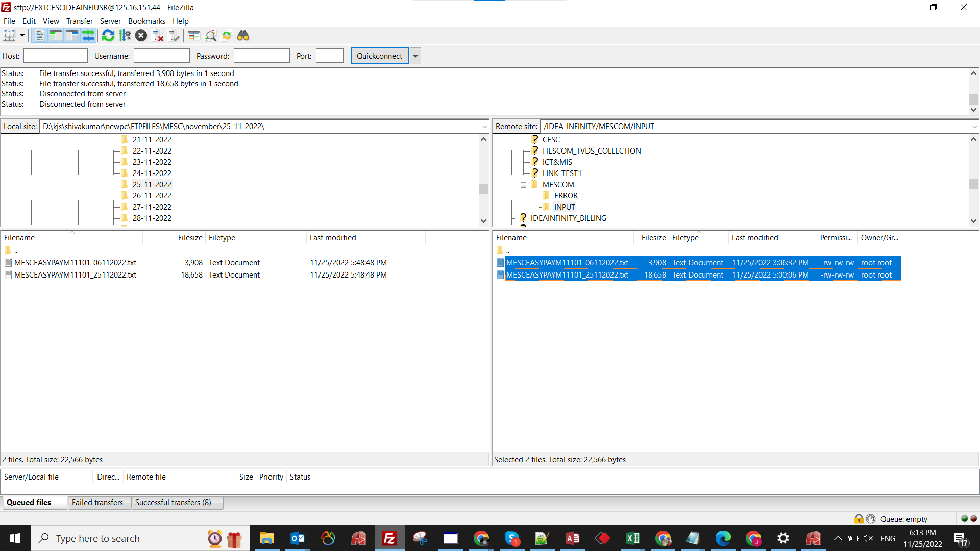Expand Remote site path dropdown
The image size is (980, 551).
974,127
